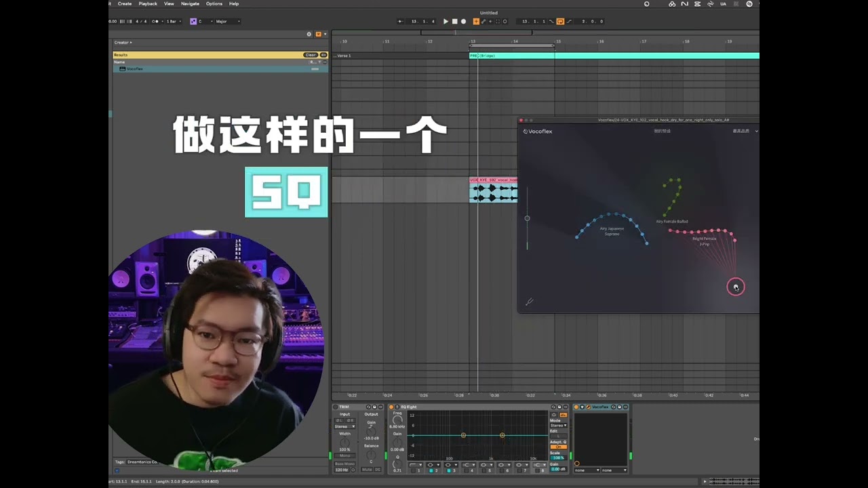Click the EQ Eight Q knob
The image size is (868, 488).
397,464
